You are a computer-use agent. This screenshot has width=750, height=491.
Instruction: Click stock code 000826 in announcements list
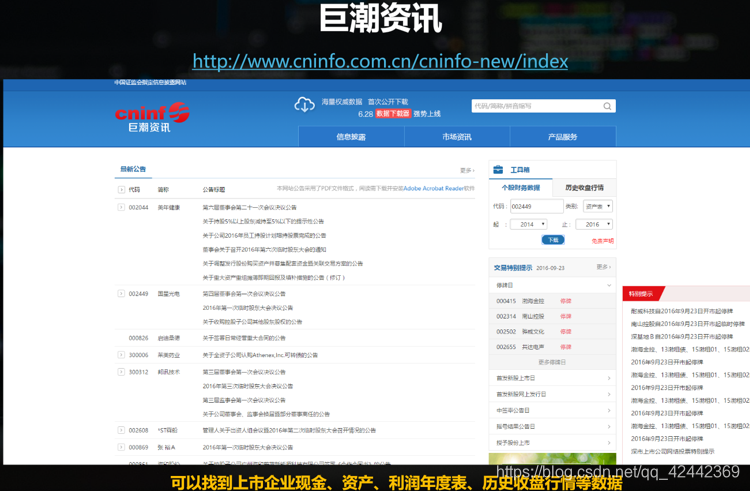[x=138, y=338]
